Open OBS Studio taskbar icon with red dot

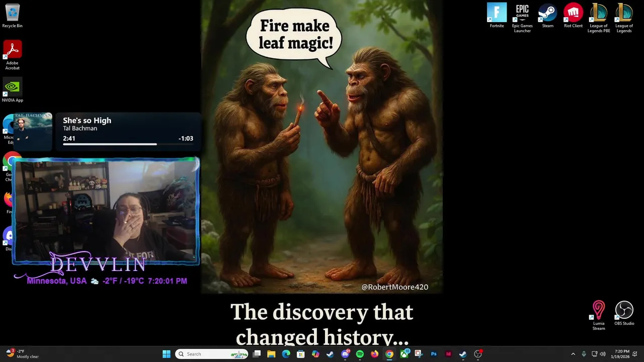[478, 354]
